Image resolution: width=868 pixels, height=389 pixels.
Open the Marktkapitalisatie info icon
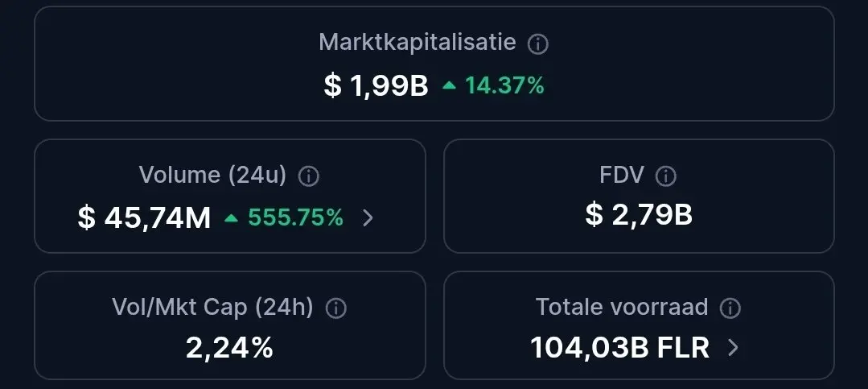click(x=537, y=43)
